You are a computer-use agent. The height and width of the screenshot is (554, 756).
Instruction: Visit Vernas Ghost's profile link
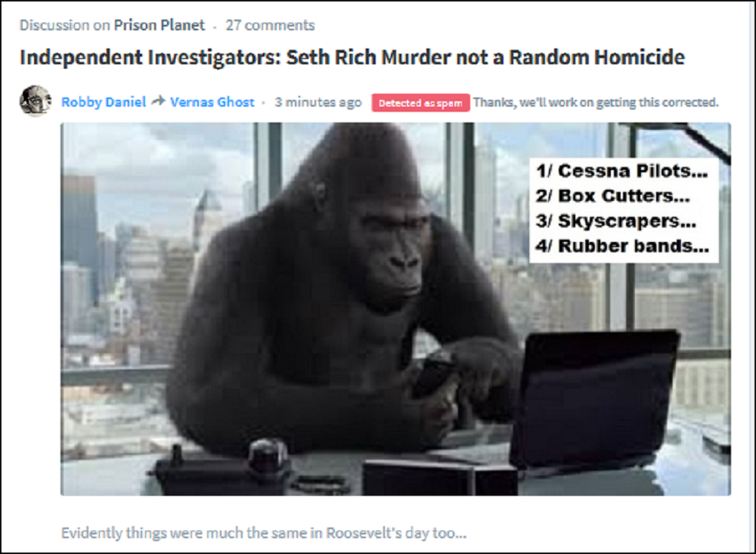pyautogui.click(x=212, y=102)
